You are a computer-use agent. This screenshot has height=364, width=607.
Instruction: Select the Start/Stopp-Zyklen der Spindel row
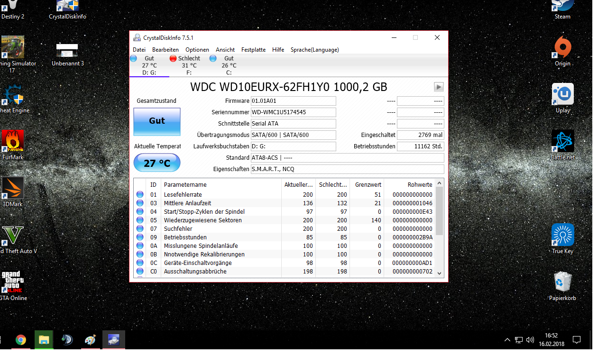284,212
